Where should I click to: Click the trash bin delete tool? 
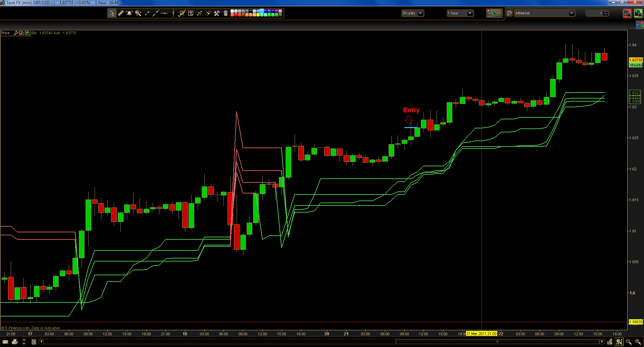(226, 13)
